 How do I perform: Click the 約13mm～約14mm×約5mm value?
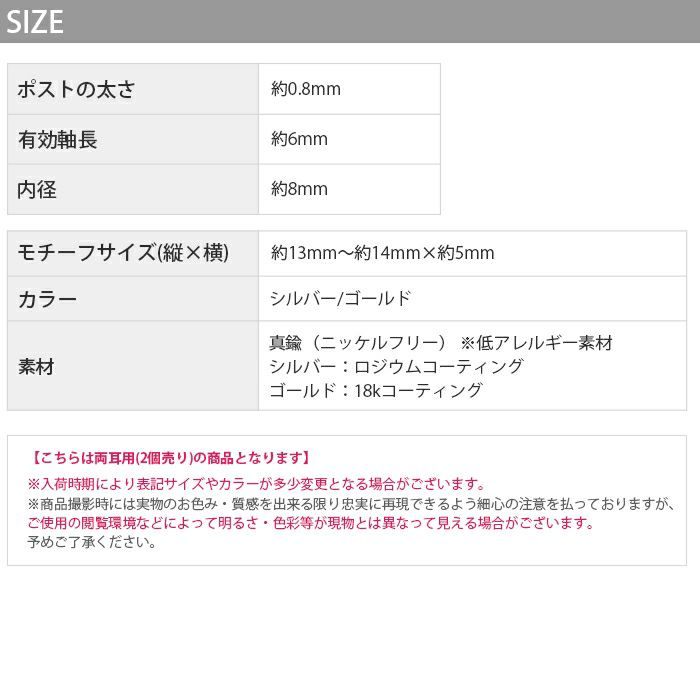383,253
